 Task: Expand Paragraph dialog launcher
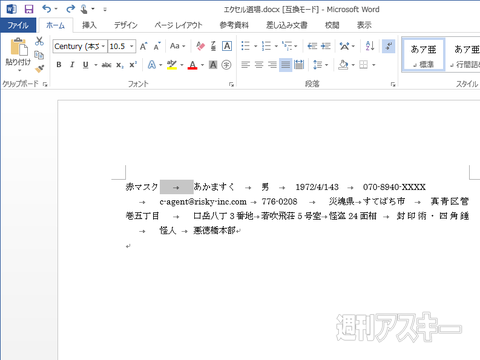tap(393, 85)
